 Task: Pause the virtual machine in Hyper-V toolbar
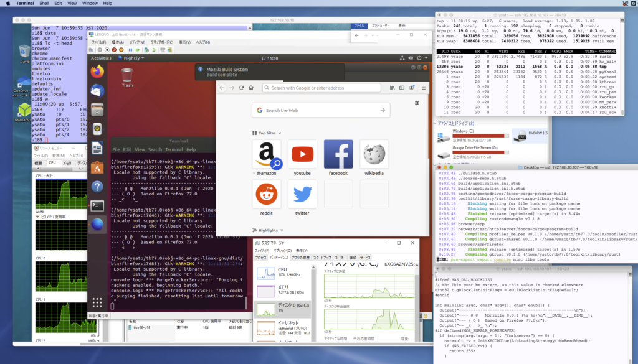tap(130, 50)
